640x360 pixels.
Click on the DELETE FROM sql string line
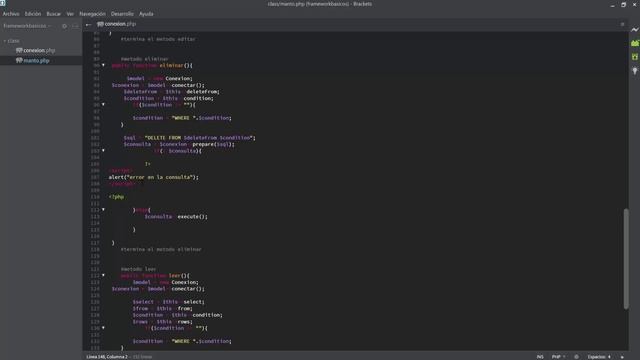[x=189, y=138]
